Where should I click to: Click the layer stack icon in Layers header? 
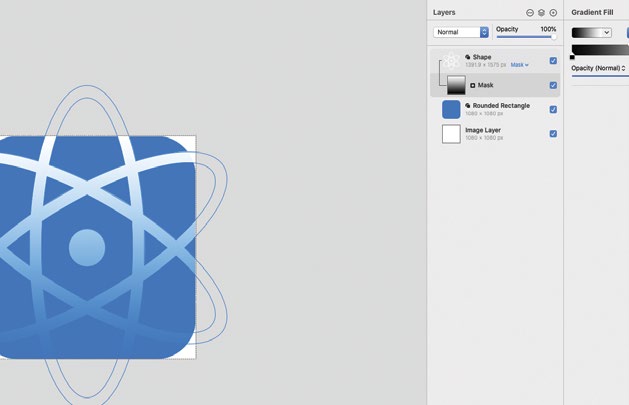click(541, 13)
